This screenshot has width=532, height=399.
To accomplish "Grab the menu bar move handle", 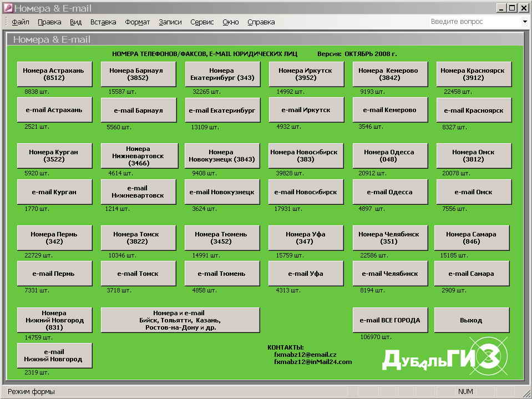I will tap(7, 22).
